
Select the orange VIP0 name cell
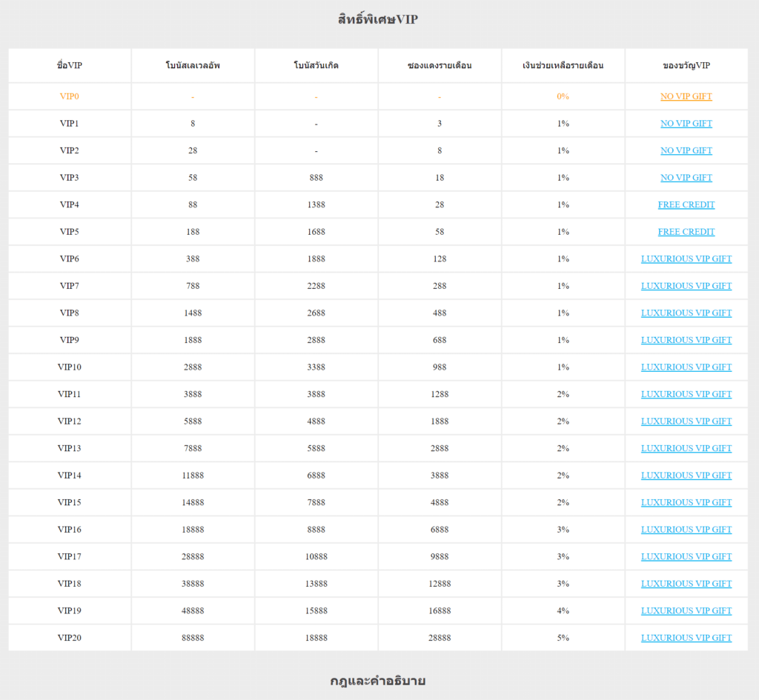click(70, 96)
